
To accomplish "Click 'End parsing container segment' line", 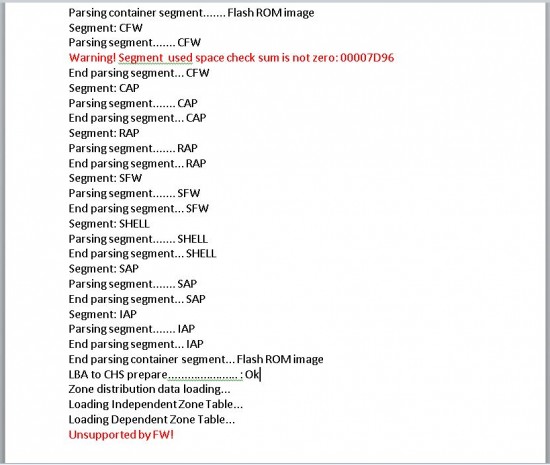I will click(x=196, y=359).
